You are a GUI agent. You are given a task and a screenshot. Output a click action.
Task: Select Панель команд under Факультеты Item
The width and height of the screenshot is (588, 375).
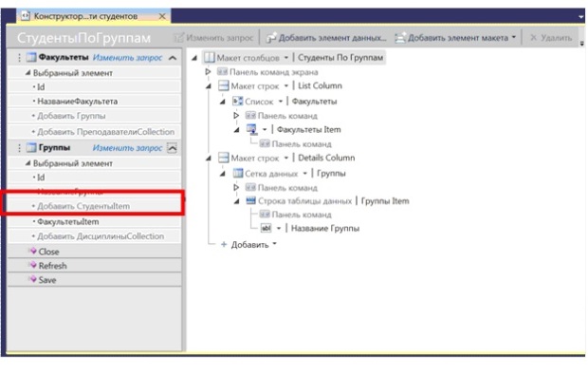click(x=302, y=143)
